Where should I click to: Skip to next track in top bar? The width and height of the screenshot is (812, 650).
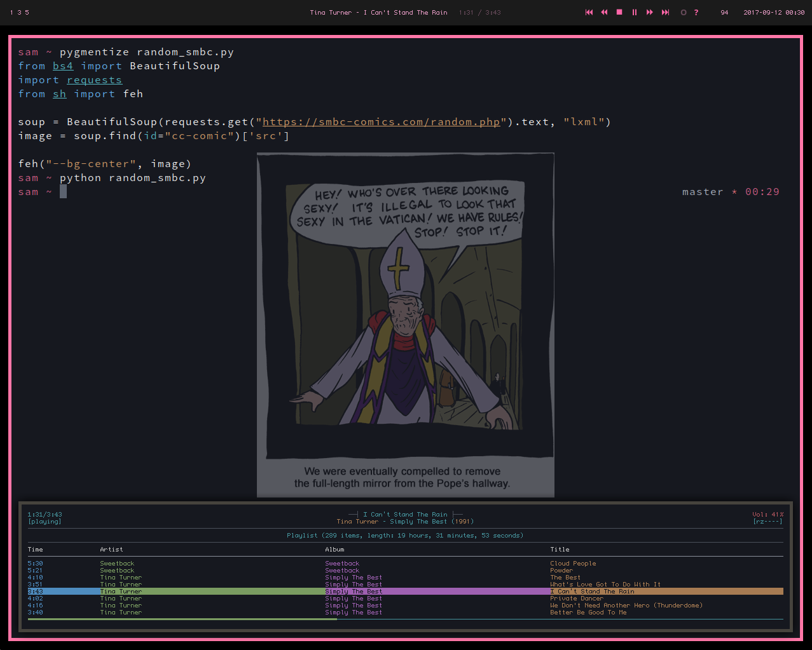[x=665, y=12]
